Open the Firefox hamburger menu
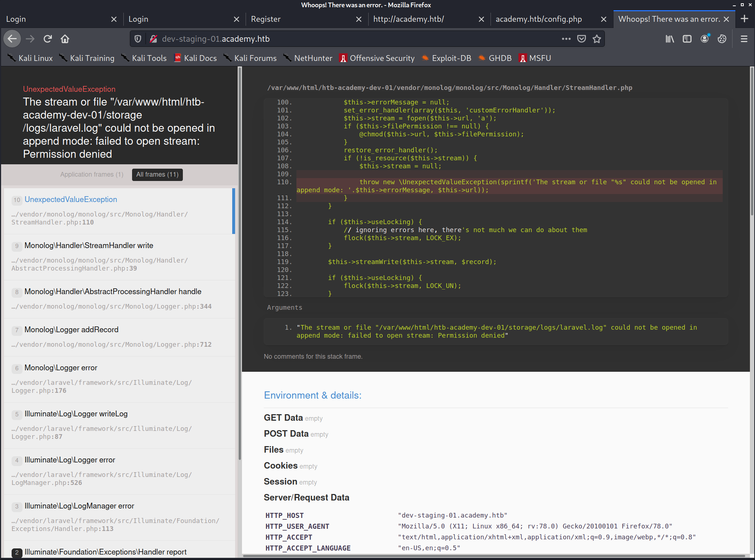 (x=744, y=39)
